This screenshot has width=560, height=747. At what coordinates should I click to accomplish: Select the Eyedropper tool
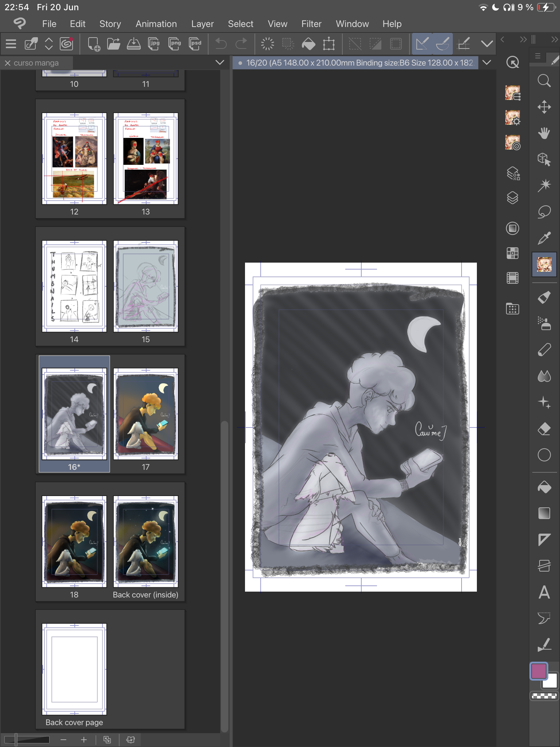pos(544,238)
